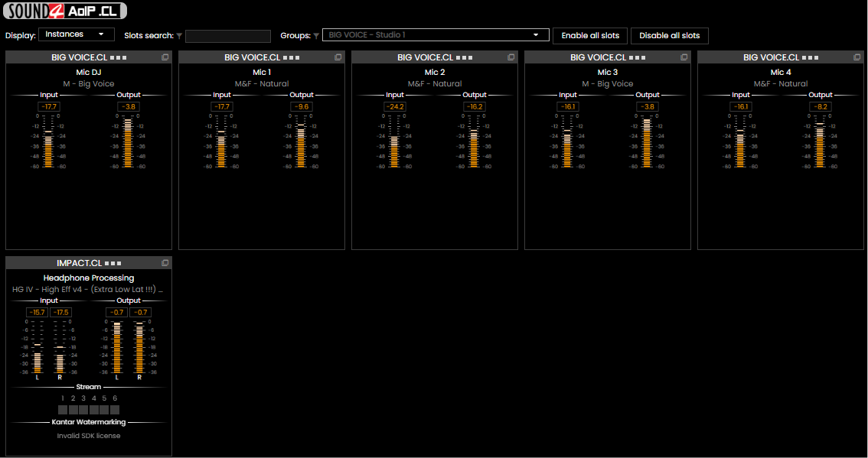The width and height of the screenshot is (868, 458).
Task: Click Mic 2 input value -24.2
Action: coord(395,107)
